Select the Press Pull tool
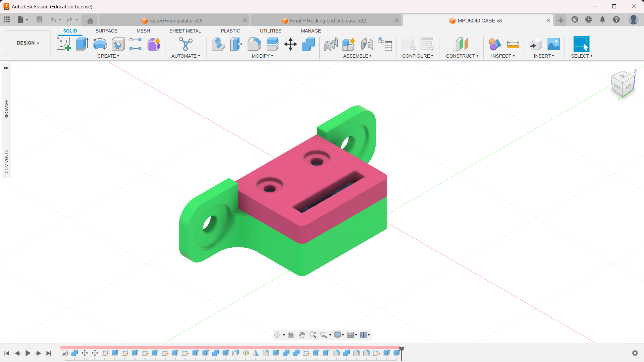This screenshot has width=644, height=362. coord(218,44)
